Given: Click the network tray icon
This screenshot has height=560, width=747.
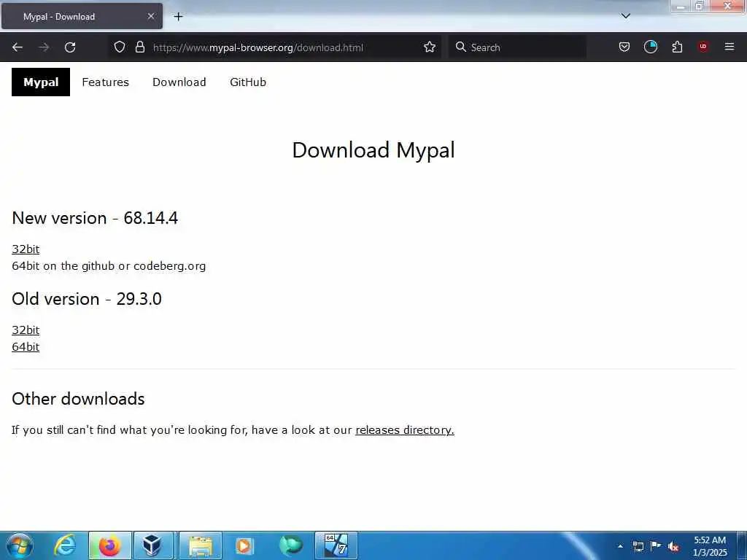Looking at the screenshot, I should coord(638,546).
